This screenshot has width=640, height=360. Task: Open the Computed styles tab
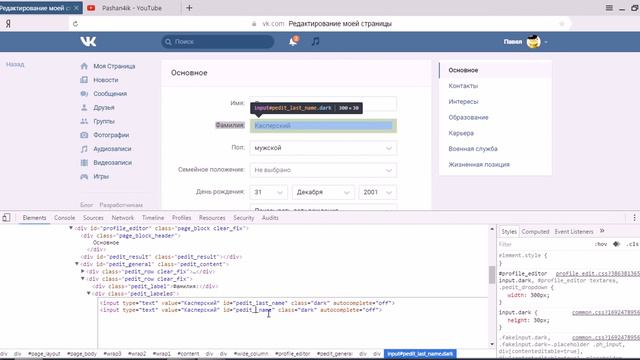[535, 231]
